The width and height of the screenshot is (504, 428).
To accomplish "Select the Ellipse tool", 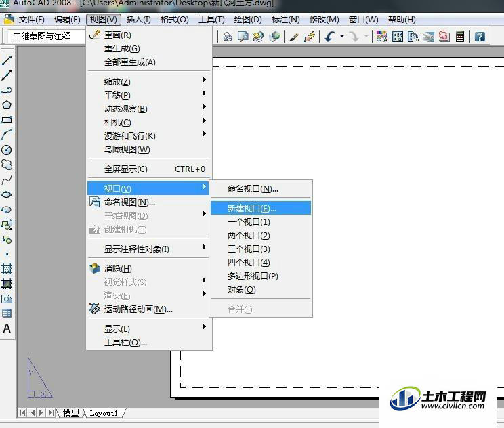I will coord(7,195).
